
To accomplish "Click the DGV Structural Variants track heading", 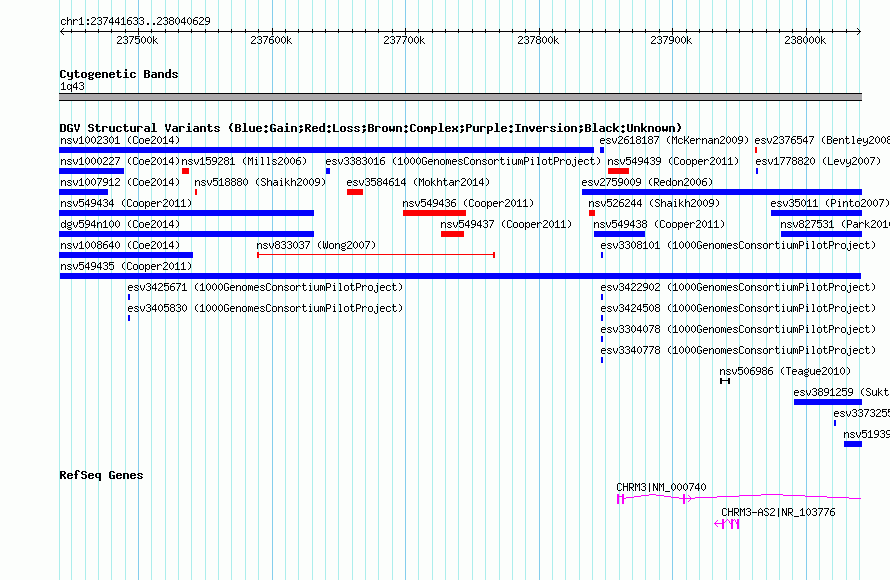I will (370, 128).
